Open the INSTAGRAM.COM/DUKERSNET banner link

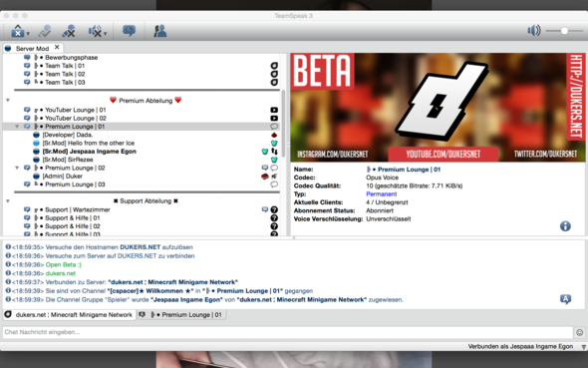coord(332,155)
